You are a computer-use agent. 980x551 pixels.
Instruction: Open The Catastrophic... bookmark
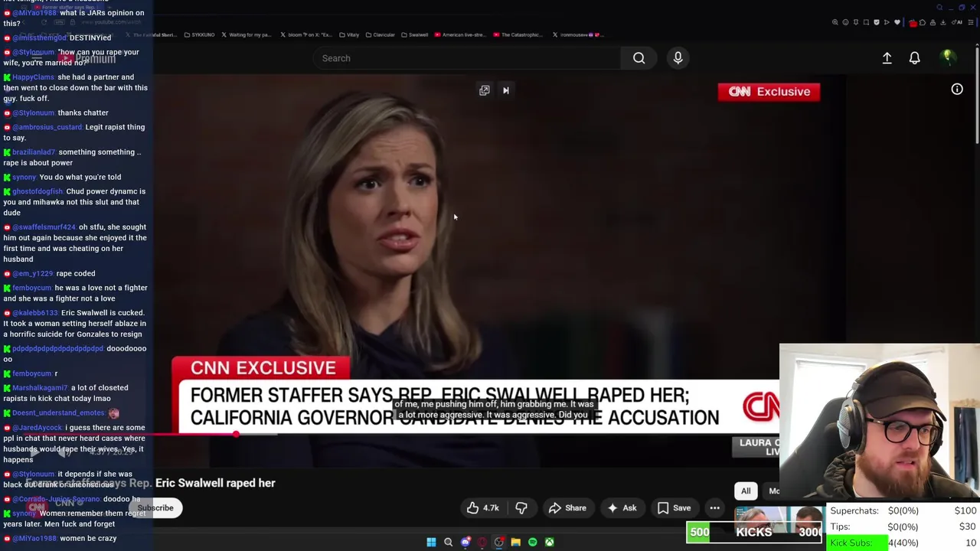tap(519, 34)
